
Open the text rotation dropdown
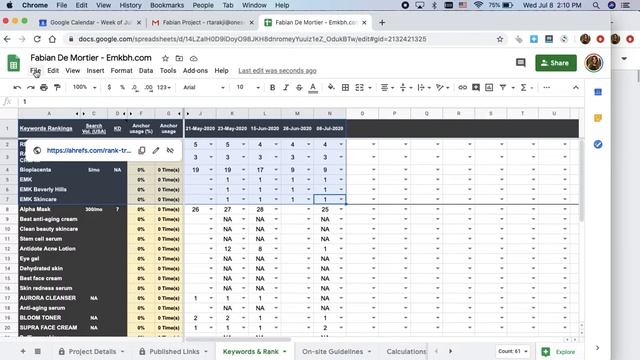click(442, 87)
